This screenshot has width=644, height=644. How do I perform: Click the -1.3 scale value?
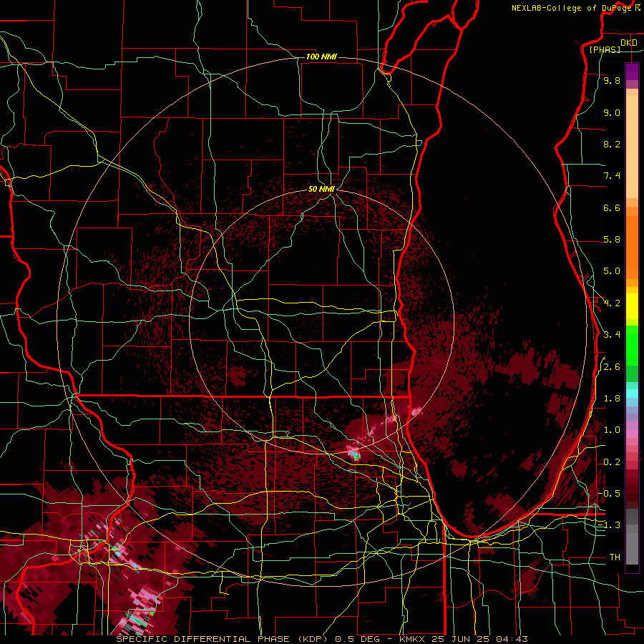tap(610, 525)
